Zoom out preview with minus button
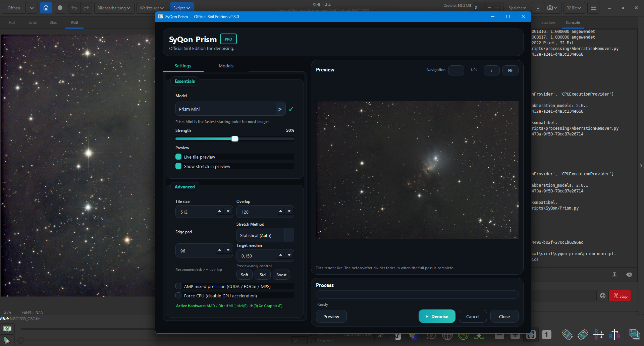The width and height of the screenshot is (644, 346). click(456, 70)
